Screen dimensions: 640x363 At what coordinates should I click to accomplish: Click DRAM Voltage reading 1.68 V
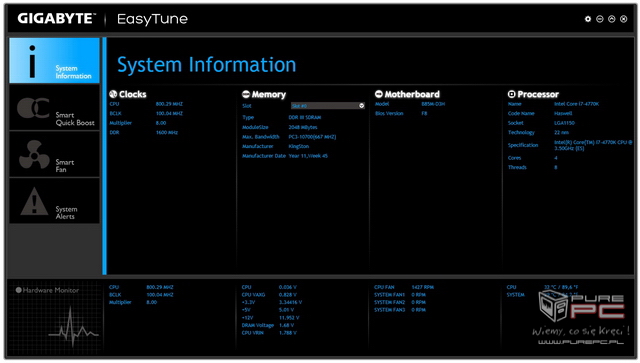286,325
